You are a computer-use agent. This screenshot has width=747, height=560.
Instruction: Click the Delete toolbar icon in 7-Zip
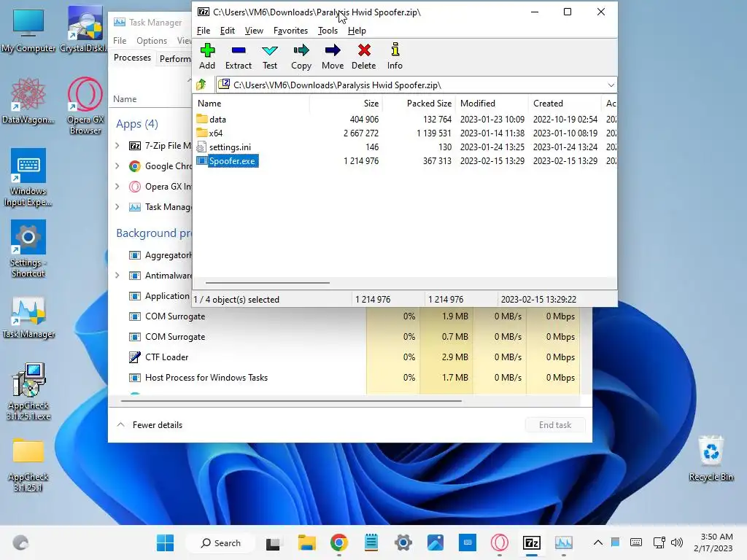point(364,56)
